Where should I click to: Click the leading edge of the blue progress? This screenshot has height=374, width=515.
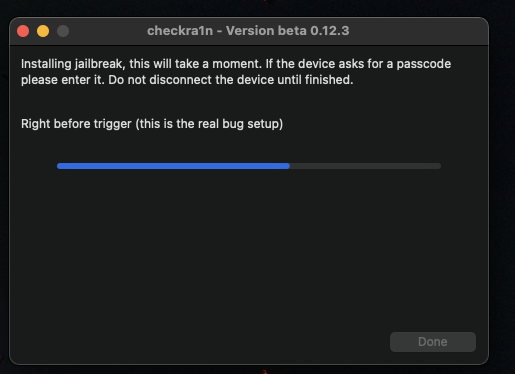point(288,166)
